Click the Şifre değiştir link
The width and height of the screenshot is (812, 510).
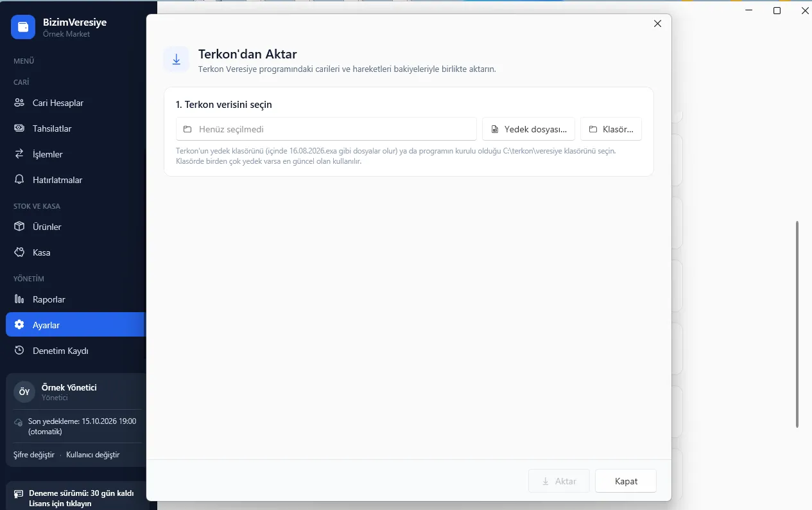(34, 455)
